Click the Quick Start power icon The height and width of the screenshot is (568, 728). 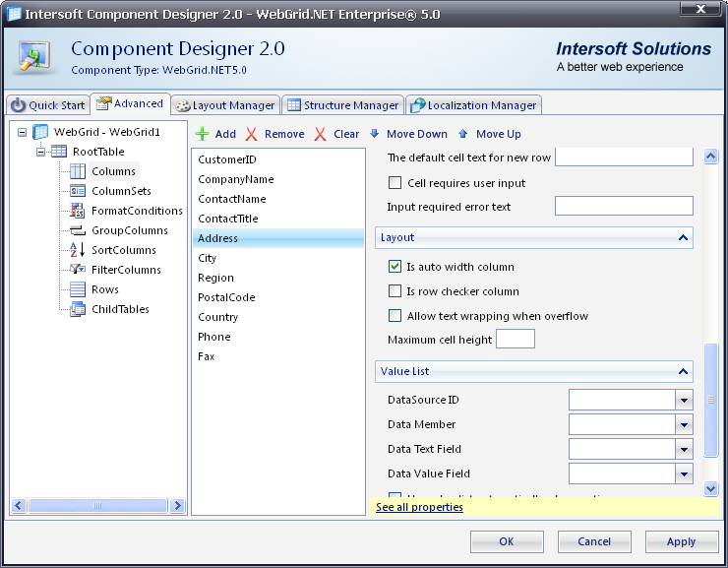point(18,105)
